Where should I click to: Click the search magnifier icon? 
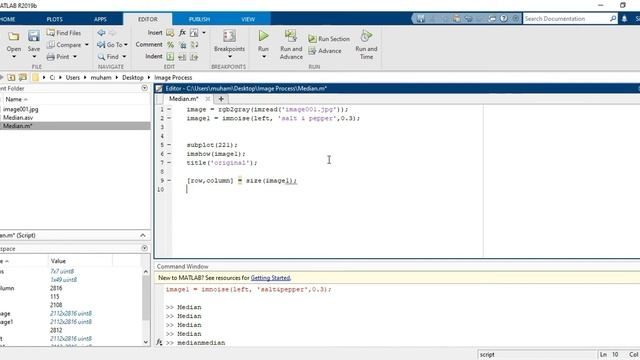[x=613, y=19]
